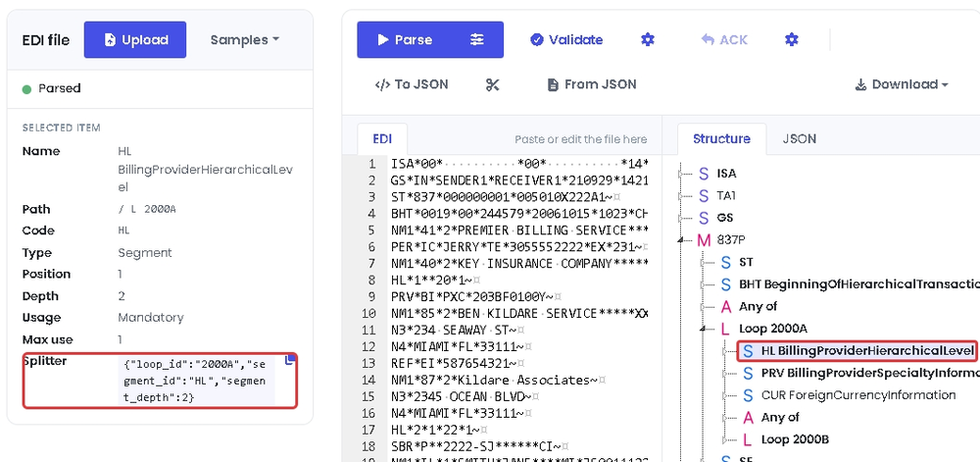Click EDI line 13 REF*EI*587654321
980x462 pixels.
click(458, 363)
